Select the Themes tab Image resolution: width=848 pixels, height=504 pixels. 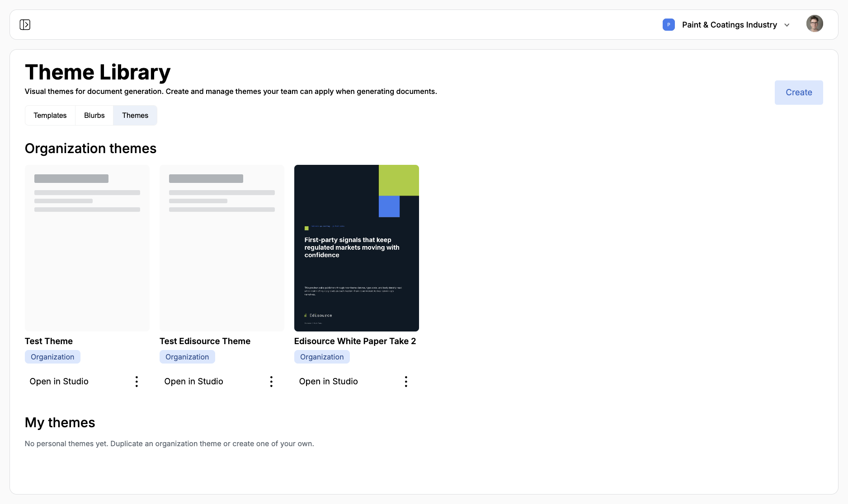(x=135, y=115)
